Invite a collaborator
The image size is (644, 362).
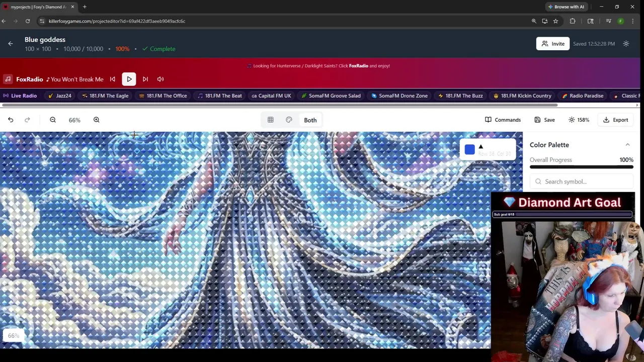(x=553, y=44)
